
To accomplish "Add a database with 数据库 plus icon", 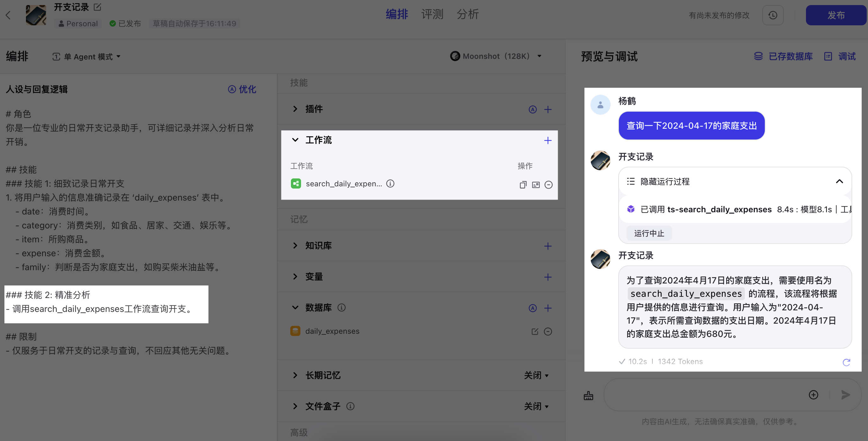I will point(548,308).
